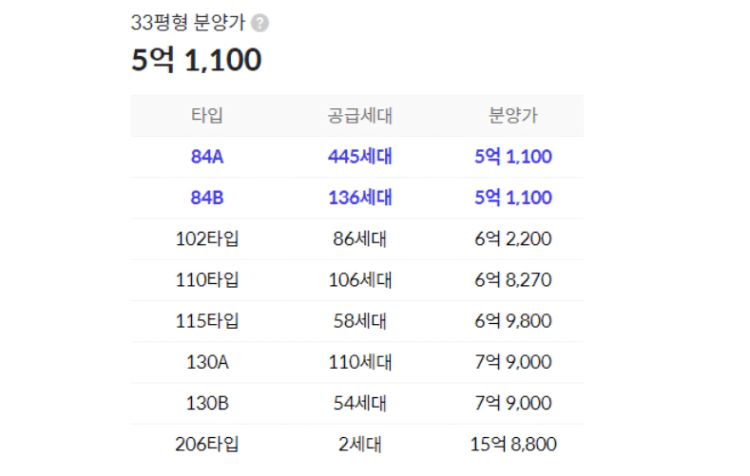This screenshot has width=750, height=476.
Task: Select the 110타입 row label
Action: 207,280
